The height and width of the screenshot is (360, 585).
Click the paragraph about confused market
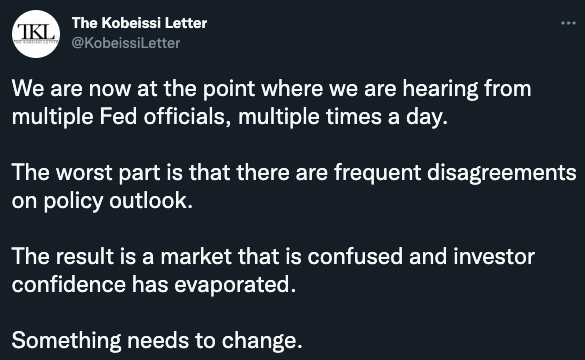click(x=273, y=270)
